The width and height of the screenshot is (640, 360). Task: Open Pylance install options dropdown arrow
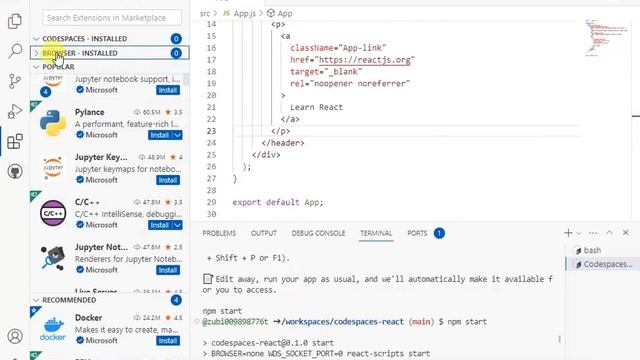pos(178,135)
